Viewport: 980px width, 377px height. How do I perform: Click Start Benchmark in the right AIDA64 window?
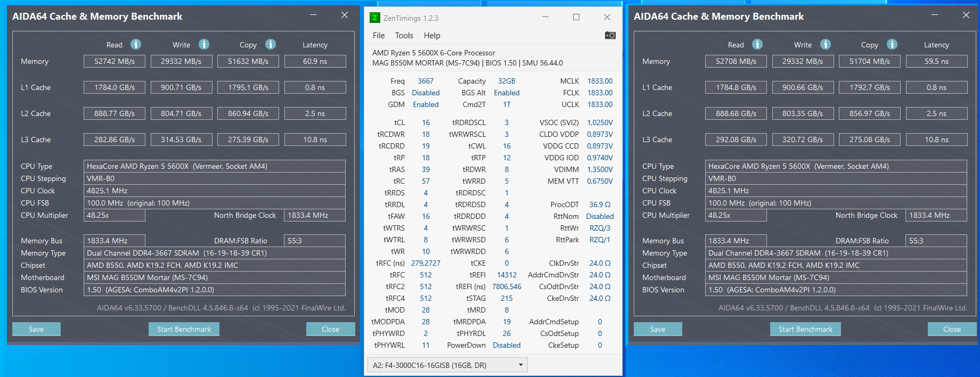[x=805, y=329]
